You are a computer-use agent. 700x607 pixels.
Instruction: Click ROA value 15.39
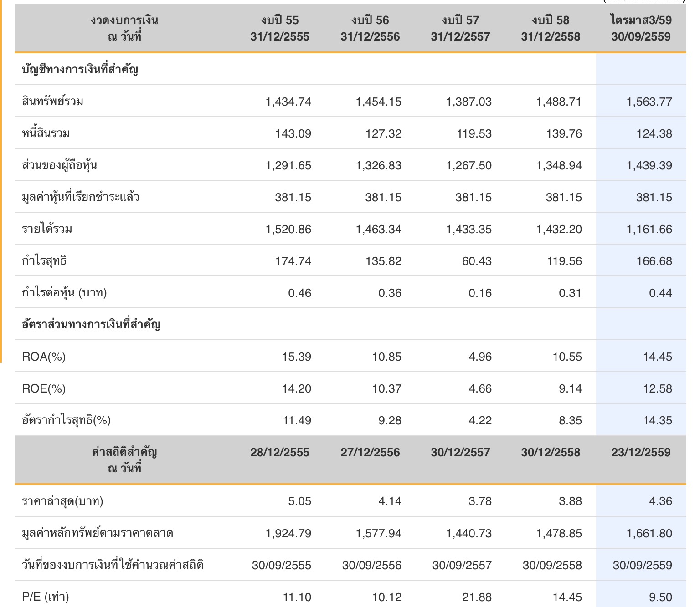297,357
